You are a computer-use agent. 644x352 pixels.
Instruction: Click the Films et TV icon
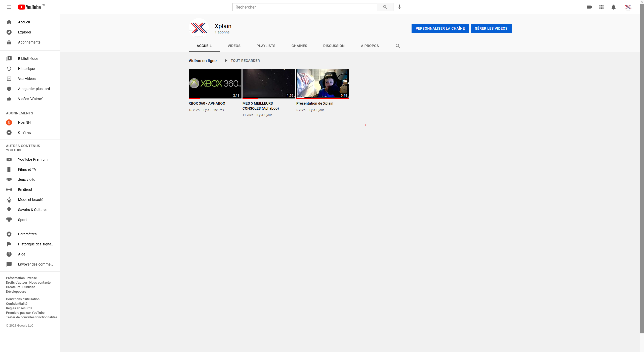[9, 169]
